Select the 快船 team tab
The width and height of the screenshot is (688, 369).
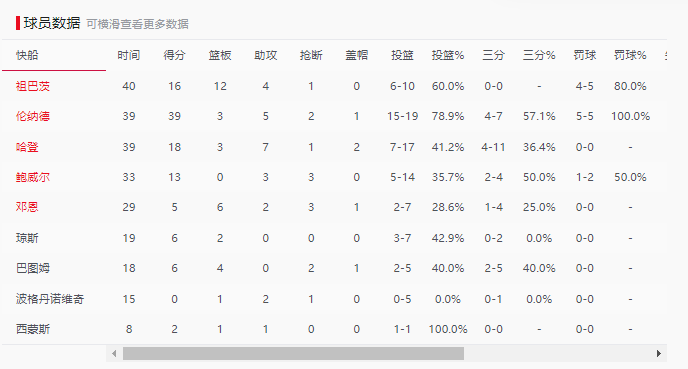click(x=27, y=55)
